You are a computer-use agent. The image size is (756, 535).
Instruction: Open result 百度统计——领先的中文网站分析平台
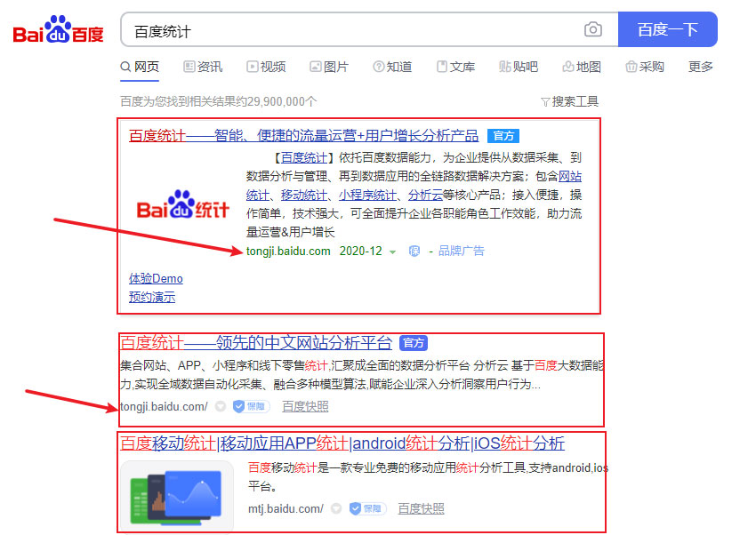pos(256,343)
